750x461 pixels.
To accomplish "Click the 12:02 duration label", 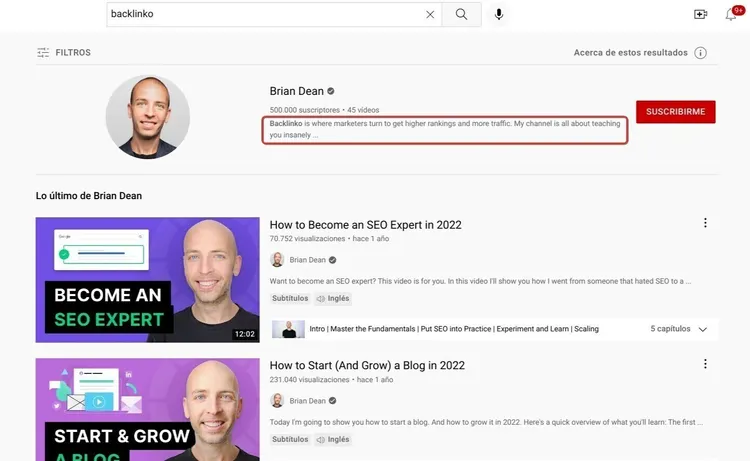I will point(244,334).
